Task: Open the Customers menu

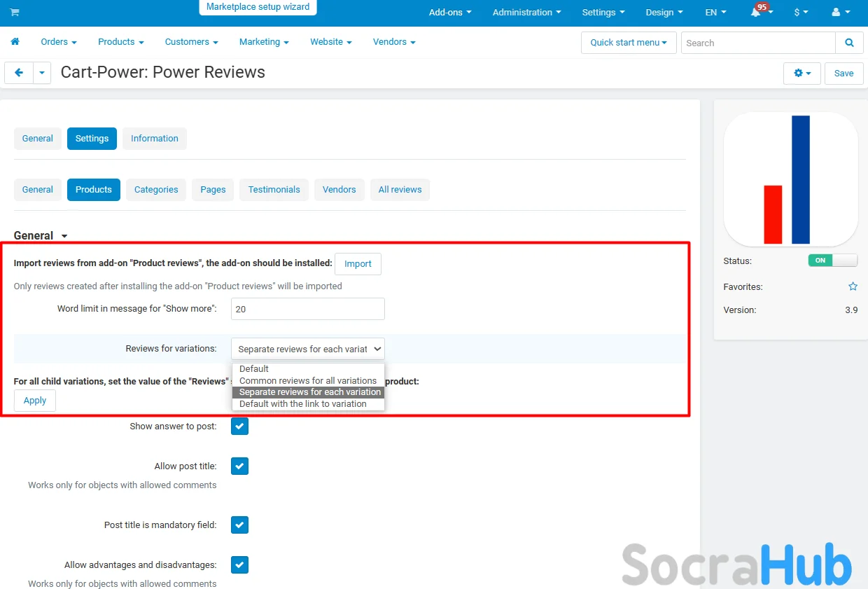Action: pos(192,42)
